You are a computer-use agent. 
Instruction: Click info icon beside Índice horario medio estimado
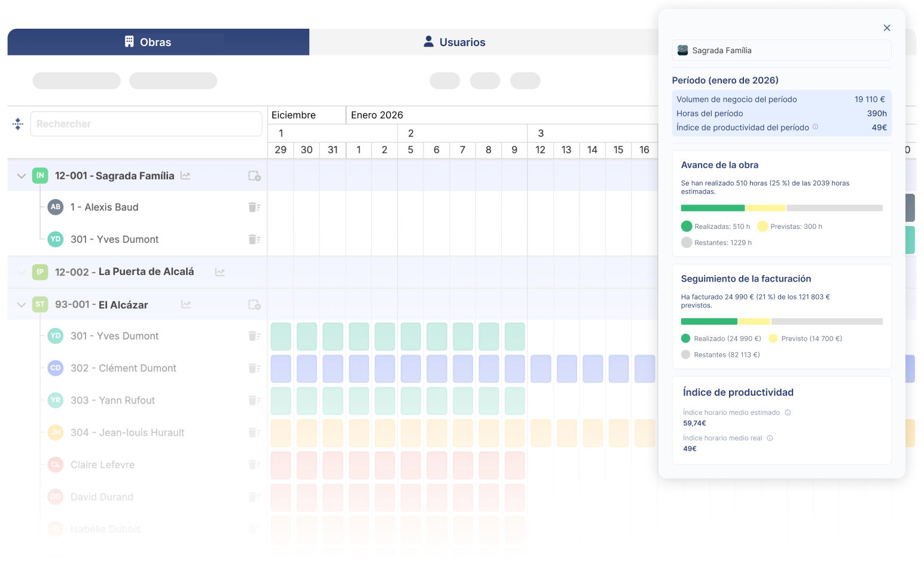tap(788, 413)
